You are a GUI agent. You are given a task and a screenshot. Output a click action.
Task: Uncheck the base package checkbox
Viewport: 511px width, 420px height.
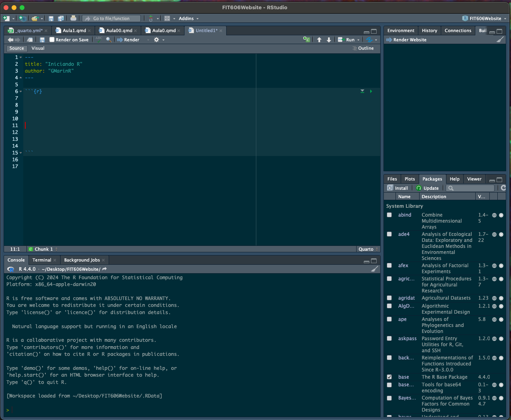(389, 377)
